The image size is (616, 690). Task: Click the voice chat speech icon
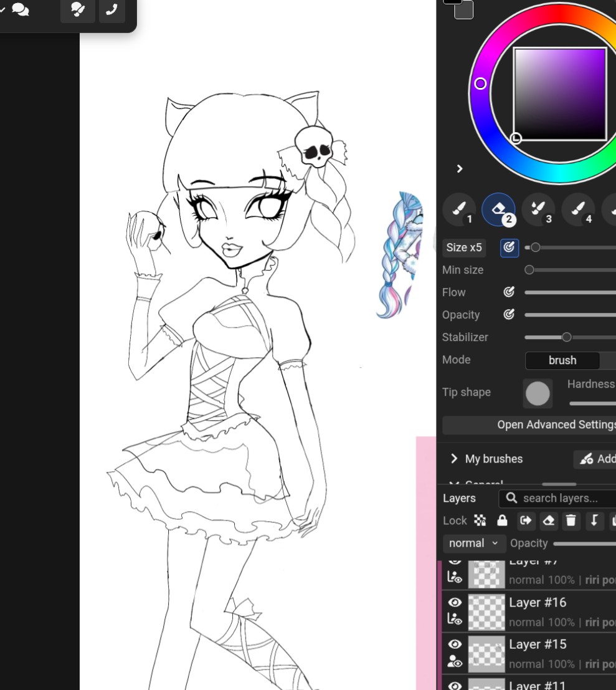[x=78, y=10]
